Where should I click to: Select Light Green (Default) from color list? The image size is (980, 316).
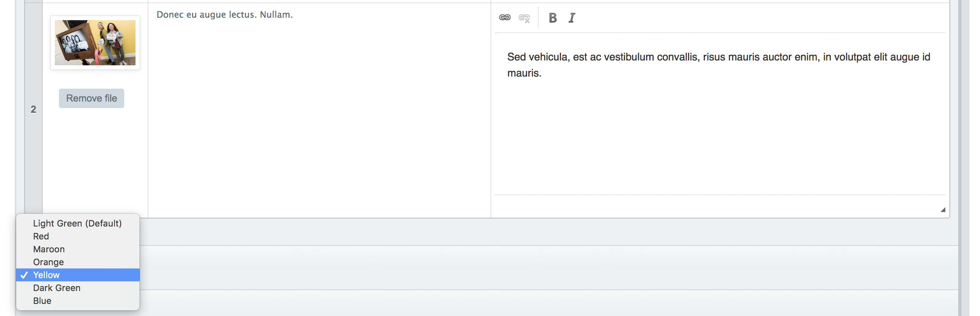tap(77, 223)
